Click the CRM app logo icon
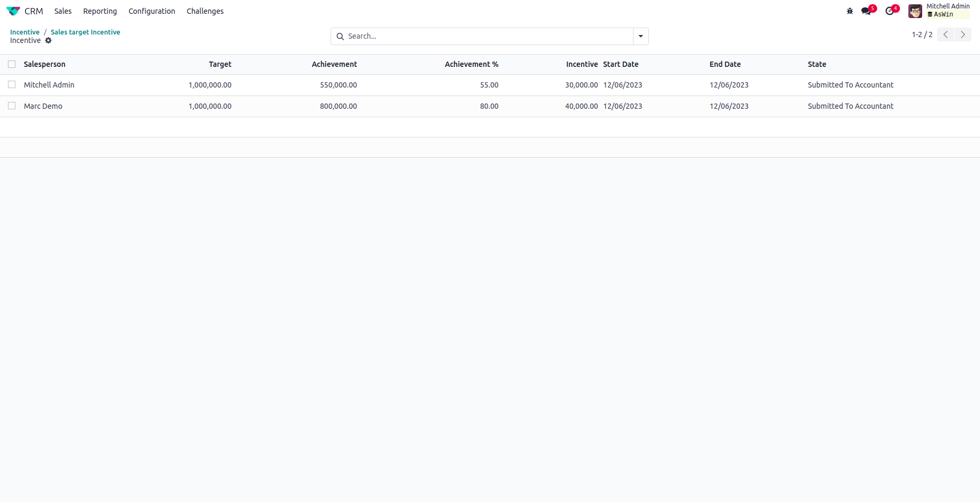This screenshot has height=502, width=980. point(13,11)
